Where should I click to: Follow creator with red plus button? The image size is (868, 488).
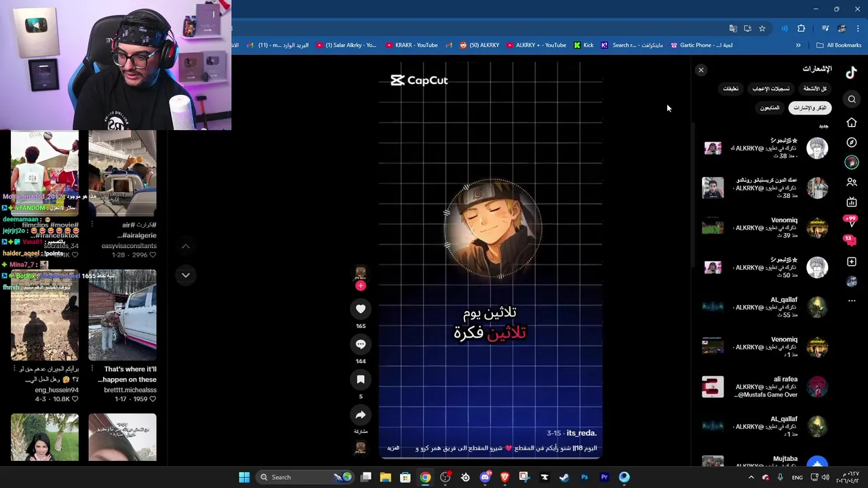361,286
